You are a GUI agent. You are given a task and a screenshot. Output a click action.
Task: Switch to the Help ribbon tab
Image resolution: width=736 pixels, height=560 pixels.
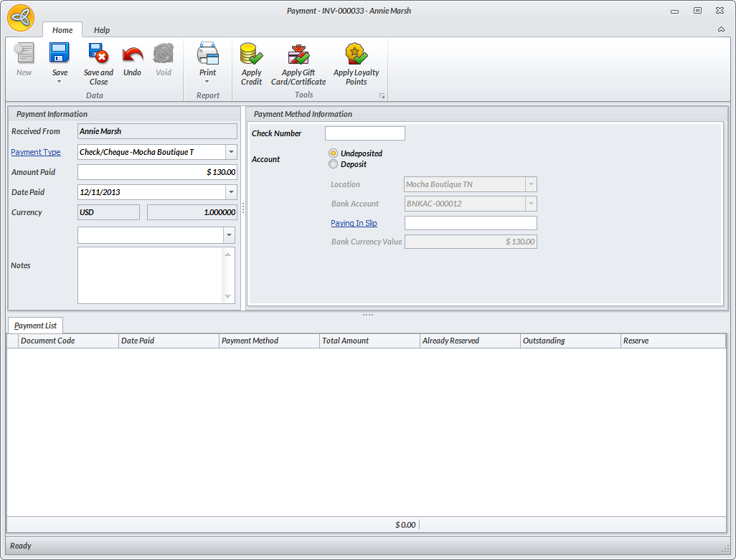102,30
